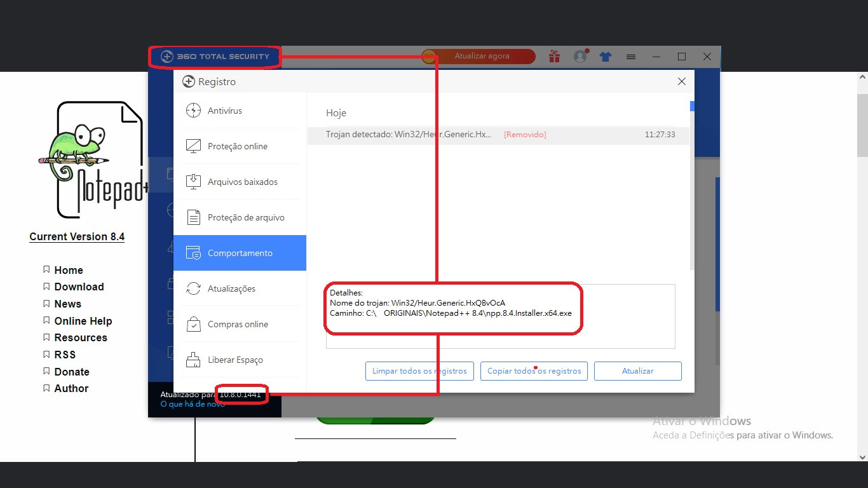The height and width of the screenshot is (488, 868).
Task: Select Proteção de arquivo in the sidebar
Action: tap(240, 217)
